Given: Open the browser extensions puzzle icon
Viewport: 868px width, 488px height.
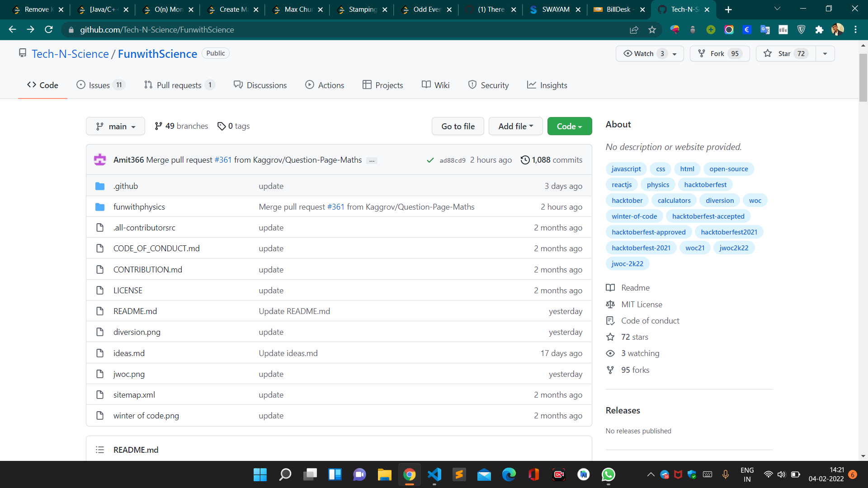Looking at the screenshot, I should (819, 30).
